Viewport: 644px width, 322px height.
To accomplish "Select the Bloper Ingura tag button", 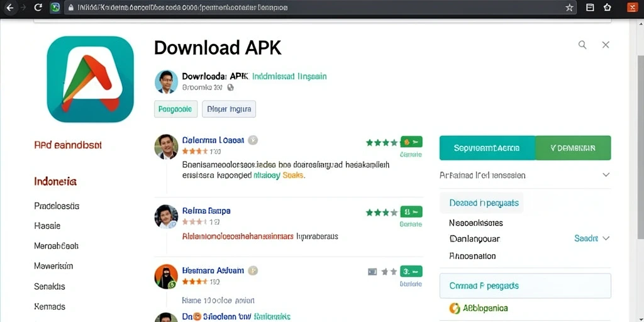I will pos(229,109).
